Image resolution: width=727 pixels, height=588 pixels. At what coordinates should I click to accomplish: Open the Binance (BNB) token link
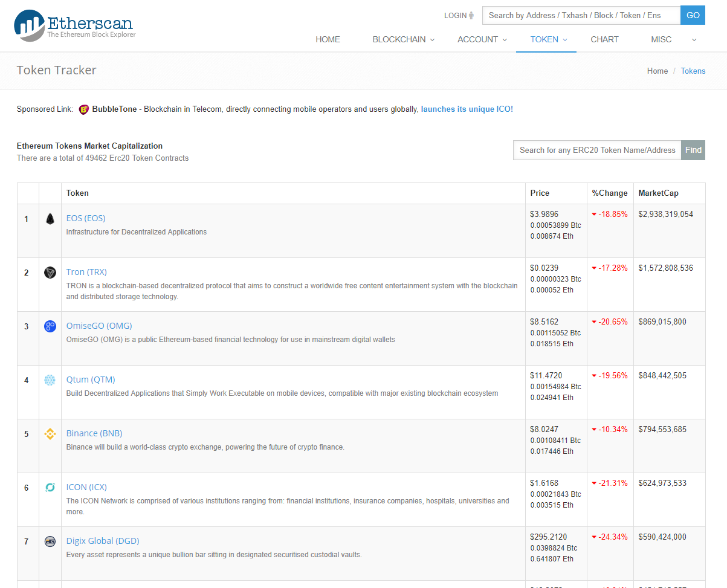tap(94, 433)
